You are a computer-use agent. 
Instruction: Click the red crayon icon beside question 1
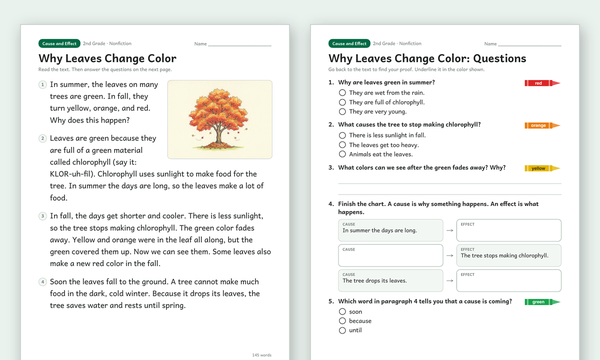pyautogui.click(x=542, y=83)
